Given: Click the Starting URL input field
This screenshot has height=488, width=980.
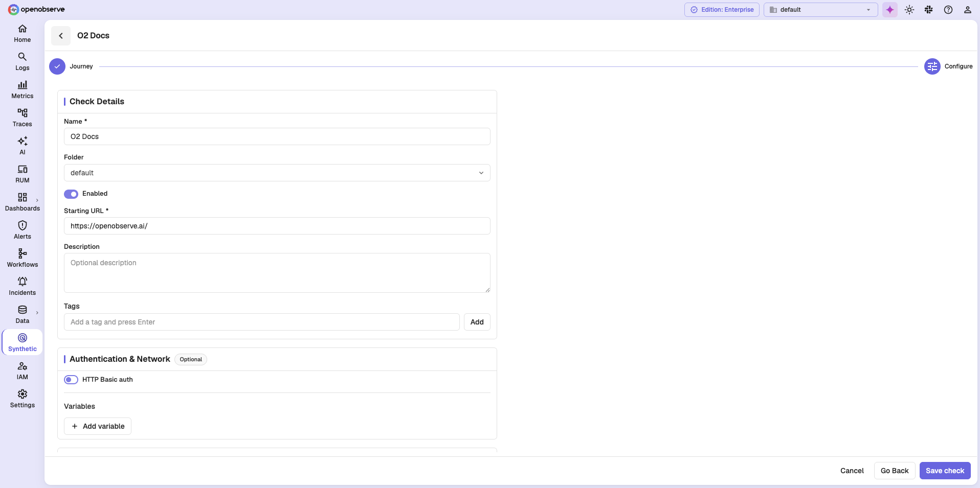Looking at the screenshot, I should [277, 226].
